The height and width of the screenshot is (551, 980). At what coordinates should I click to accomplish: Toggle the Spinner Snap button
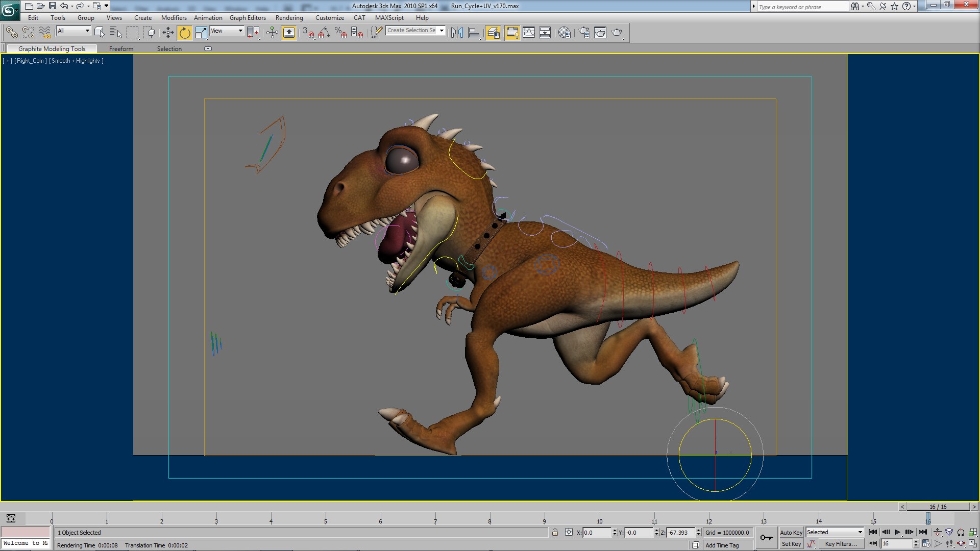tap(357, 33)
